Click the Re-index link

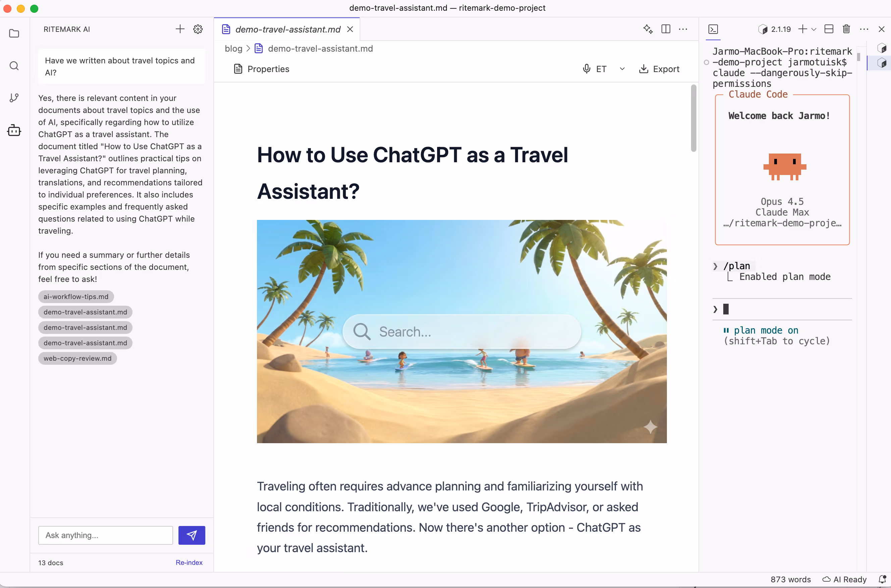pyautogui.click(x=189, y=563)
